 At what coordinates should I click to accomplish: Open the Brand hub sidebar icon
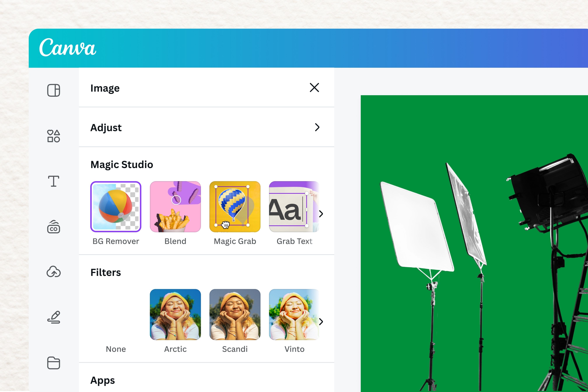(54, 227)
